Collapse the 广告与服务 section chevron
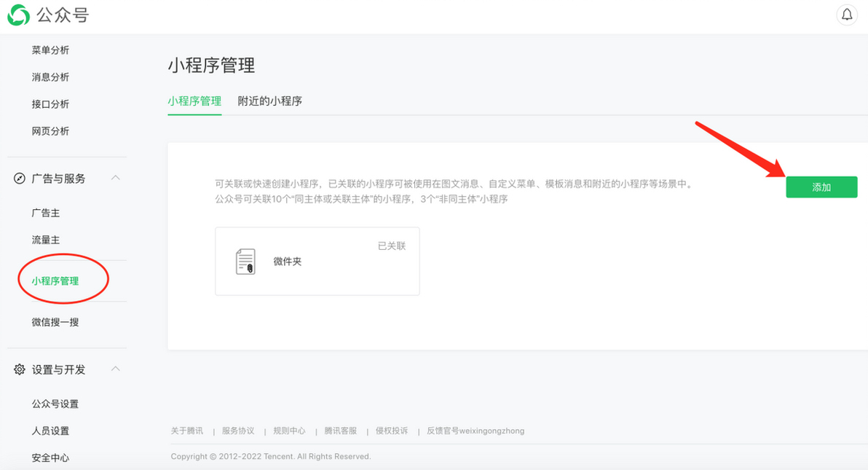This screenshot has width=868, height=470. (x=116, y=178)
